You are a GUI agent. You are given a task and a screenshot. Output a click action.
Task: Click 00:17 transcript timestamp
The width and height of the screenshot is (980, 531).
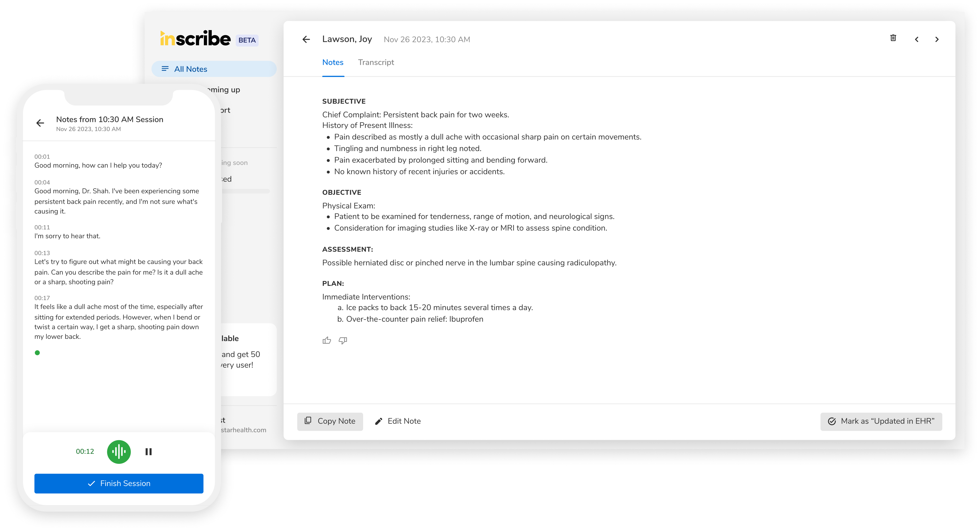tap(42, 298)
